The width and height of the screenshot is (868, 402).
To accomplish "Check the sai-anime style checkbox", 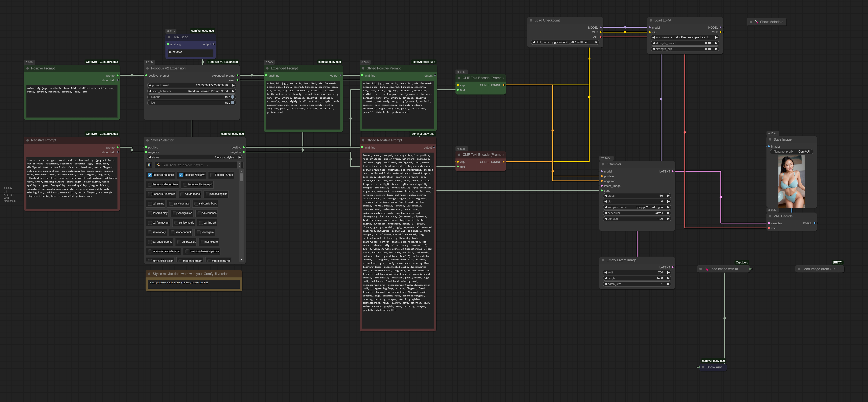I will coord(150,204).
